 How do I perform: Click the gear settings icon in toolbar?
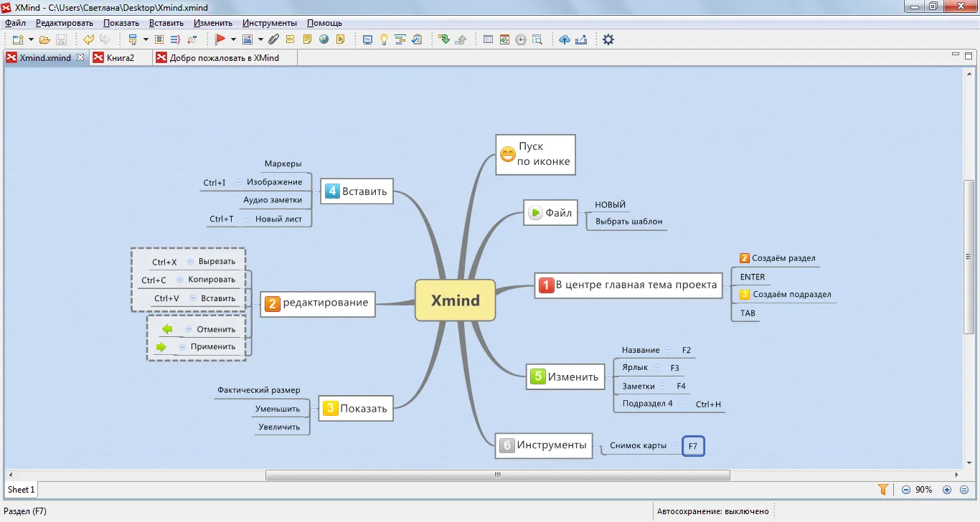pos(608,40)
